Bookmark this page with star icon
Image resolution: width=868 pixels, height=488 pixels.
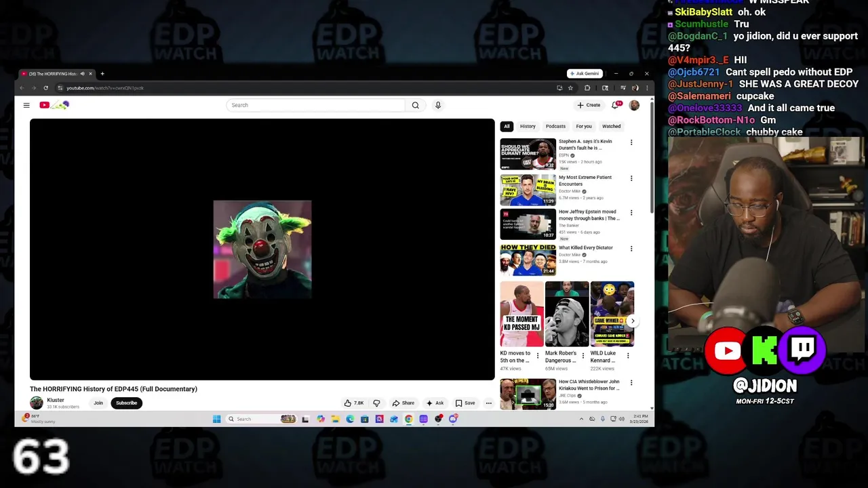pyautogui.click(x=570, y=87)
